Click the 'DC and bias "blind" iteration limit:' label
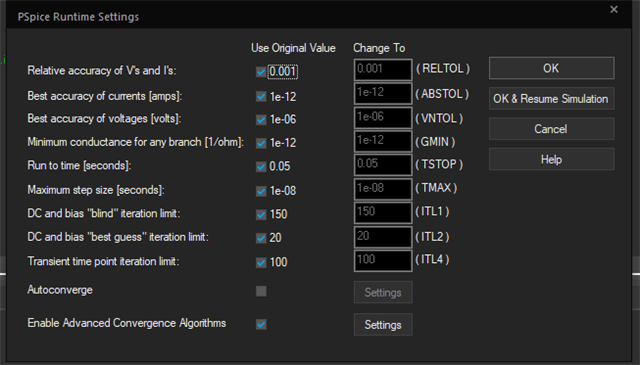Image resolution: width=640 pixels, height=365 pixels. click(104, 214)
